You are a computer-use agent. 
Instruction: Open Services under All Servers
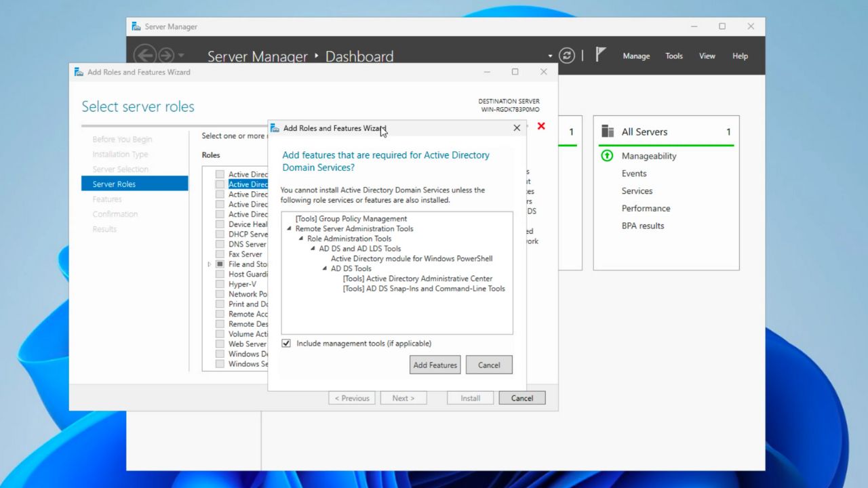click(637, 191)
